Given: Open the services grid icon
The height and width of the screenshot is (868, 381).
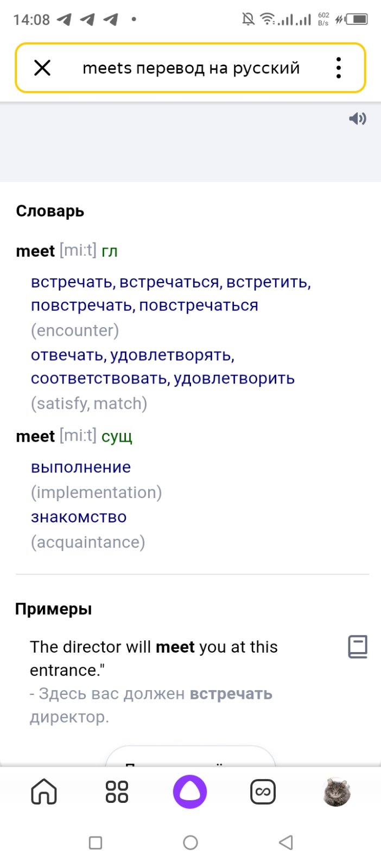Looking at the screenshot, I should [117, 792].
